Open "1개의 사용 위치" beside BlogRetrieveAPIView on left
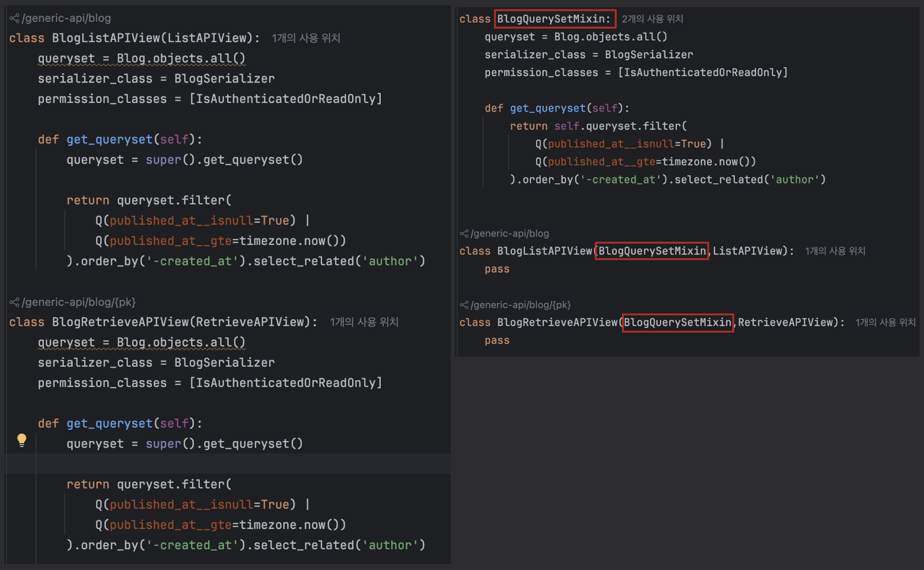The height and width of the screenshot is (570, 924). pos(364,322)
